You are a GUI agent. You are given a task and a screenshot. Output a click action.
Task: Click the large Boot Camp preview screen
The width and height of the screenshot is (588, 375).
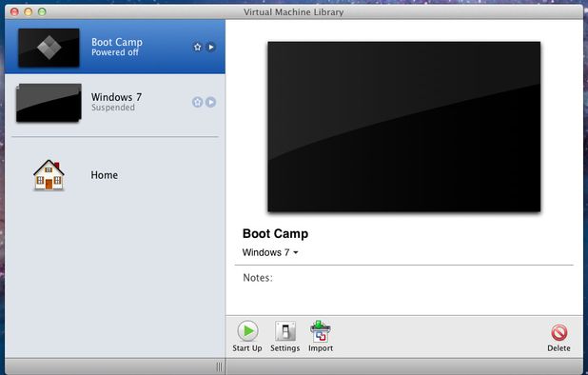403,127
